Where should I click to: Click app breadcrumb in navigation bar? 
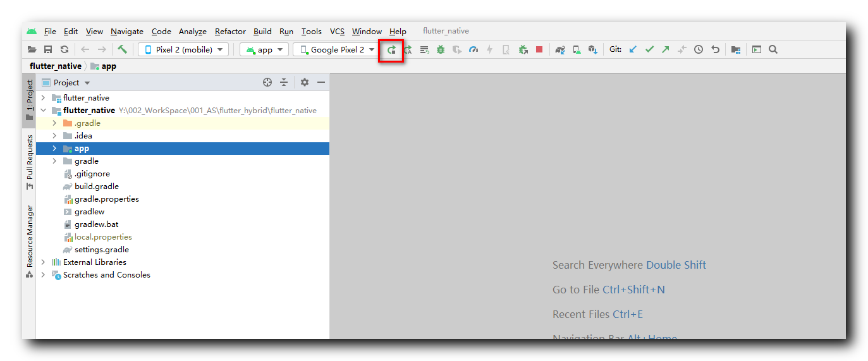click(104, 66)
